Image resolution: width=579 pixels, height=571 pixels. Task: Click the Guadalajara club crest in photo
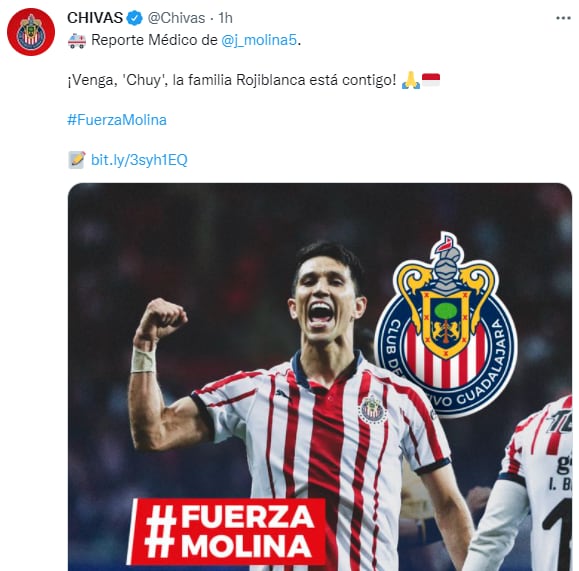[446, 325]
